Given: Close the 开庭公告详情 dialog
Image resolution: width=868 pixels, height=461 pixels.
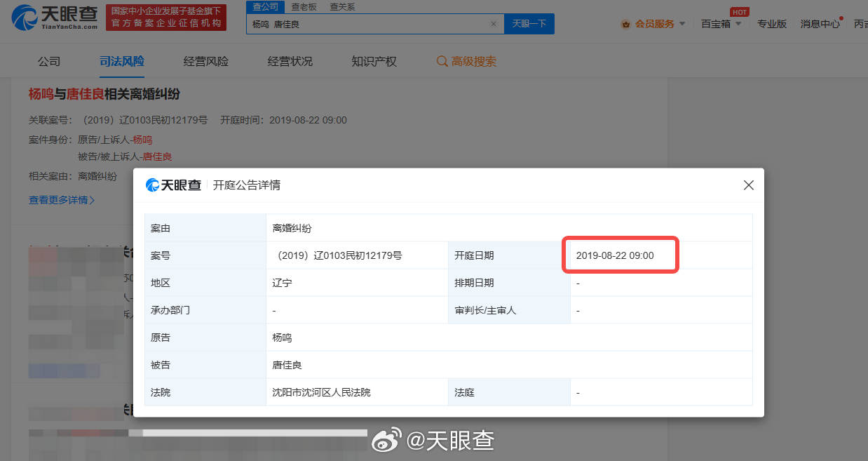Looking at the screenshot, I should pos(749,185).
